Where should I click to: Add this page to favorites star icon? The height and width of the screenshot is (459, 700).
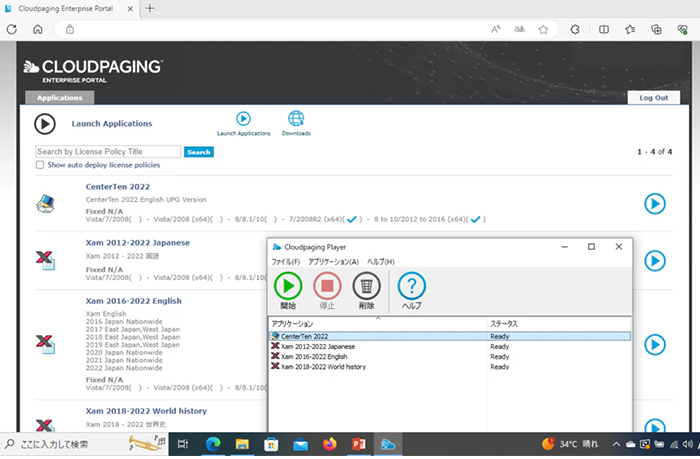pyautogui.click(x=543, y=29)
